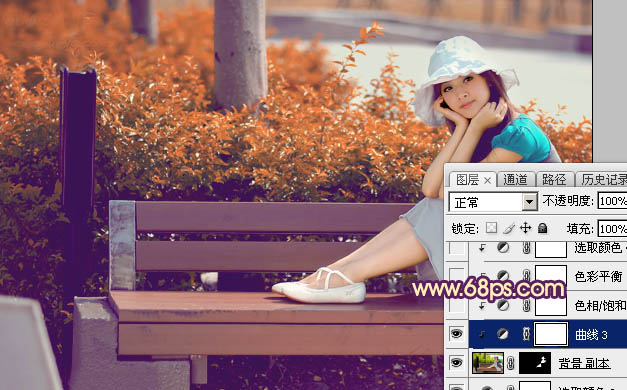Image resolution: width=627 pixels, height=390 pixels.
Task: Select the black layer mask of 背景 副本
Action: click(535, 363)
